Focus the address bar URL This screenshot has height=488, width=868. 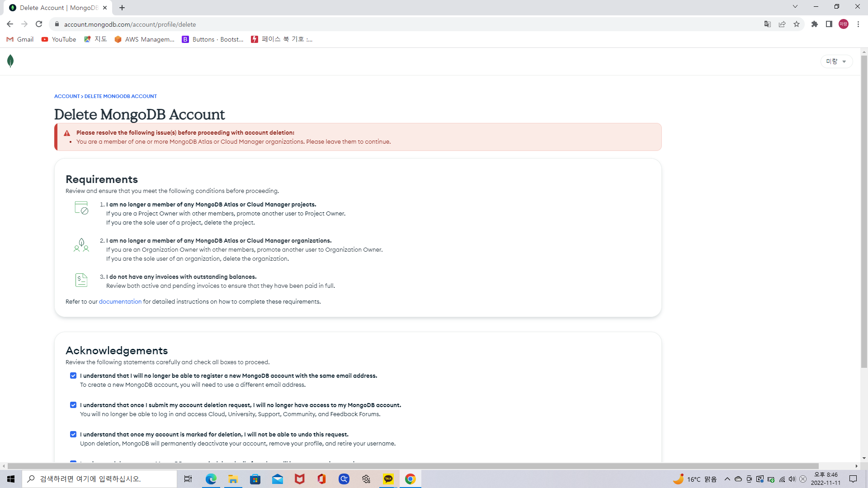coord(130,24)
